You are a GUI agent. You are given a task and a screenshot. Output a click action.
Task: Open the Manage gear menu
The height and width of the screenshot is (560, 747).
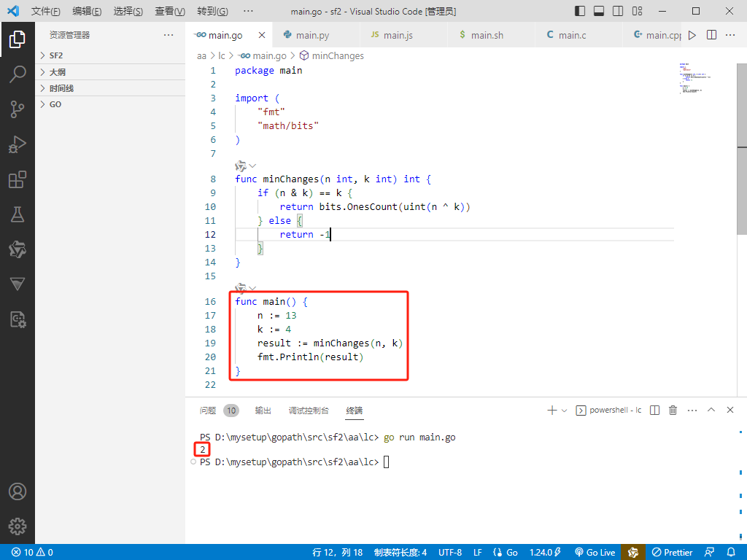[x=18, y=526]
